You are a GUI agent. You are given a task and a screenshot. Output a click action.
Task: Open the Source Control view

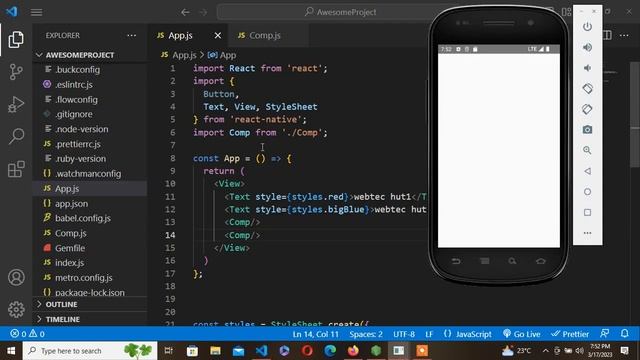(16, 72)
